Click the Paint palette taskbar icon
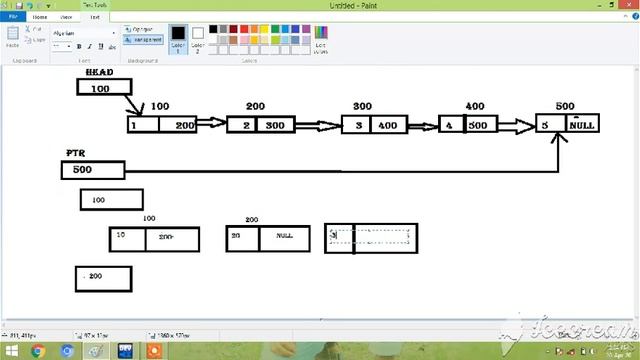Image resolution: width=640 pixels, height=360 pixels. click(x=96, y=351)
